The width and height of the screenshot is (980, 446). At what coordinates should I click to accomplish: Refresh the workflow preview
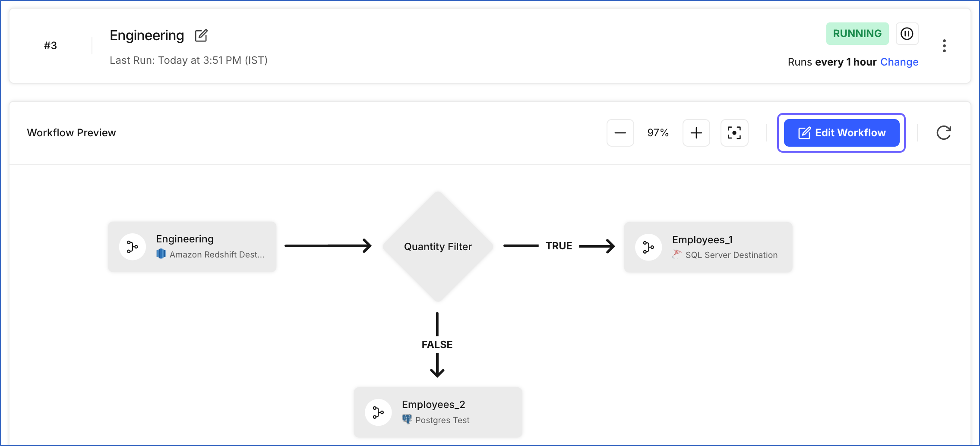[x=944, y=132]
